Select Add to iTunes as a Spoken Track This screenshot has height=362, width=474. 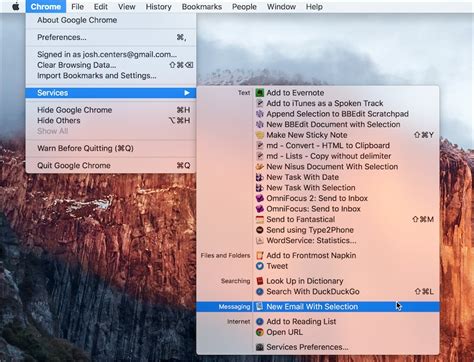tap(318, 103)
